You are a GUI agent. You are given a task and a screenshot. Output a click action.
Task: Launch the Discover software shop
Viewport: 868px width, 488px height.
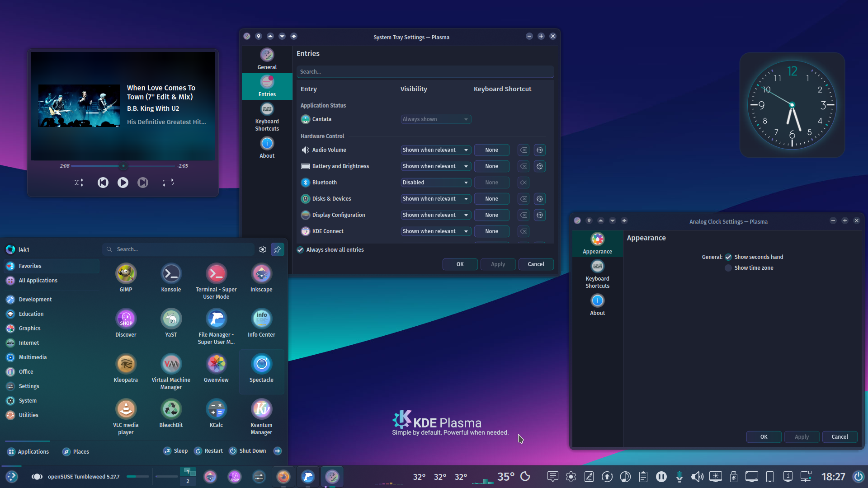click(126, 323)
